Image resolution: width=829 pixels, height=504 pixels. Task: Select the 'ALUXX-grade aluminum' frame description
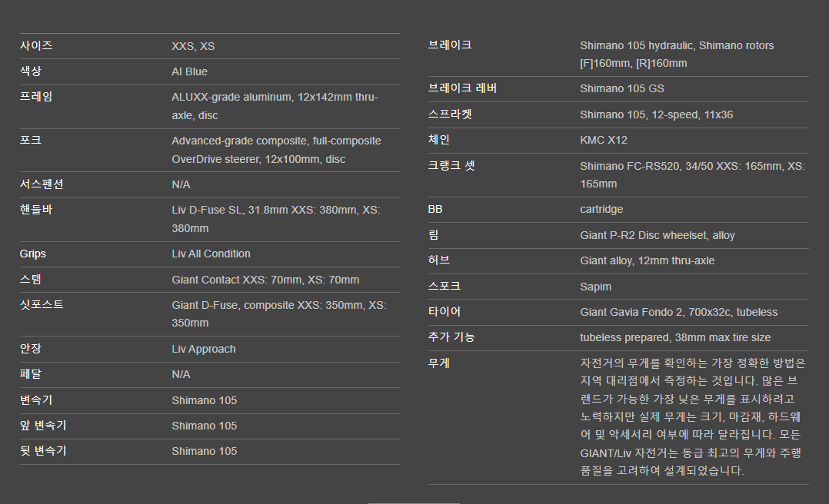pos(275,106)
